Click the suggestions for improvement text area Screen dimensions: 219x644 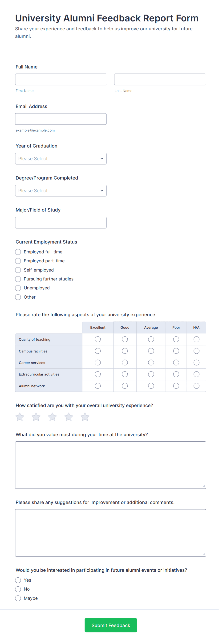tap(111, 533)
